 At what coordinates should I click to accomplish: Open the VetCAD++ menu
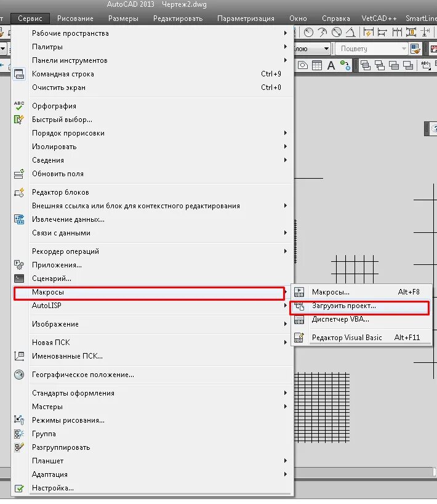coord(379,18)
